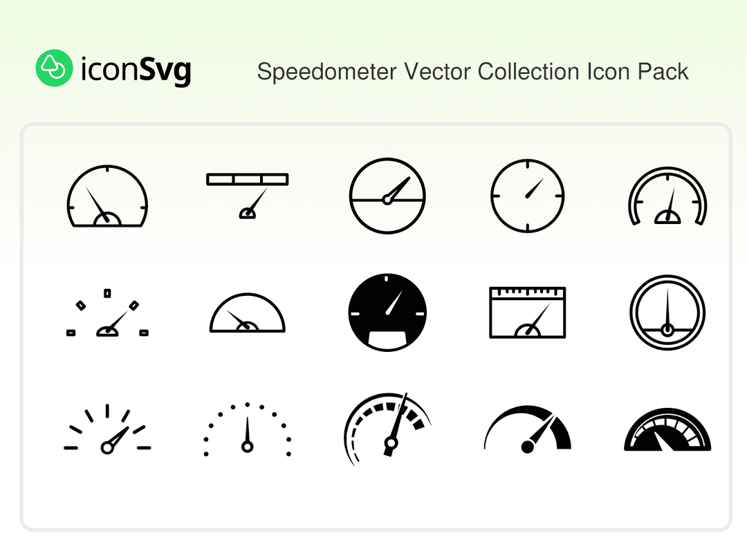
Task: Select the segmented bar gauge icon
Action: pyautogui.click(x=247, y=196)
